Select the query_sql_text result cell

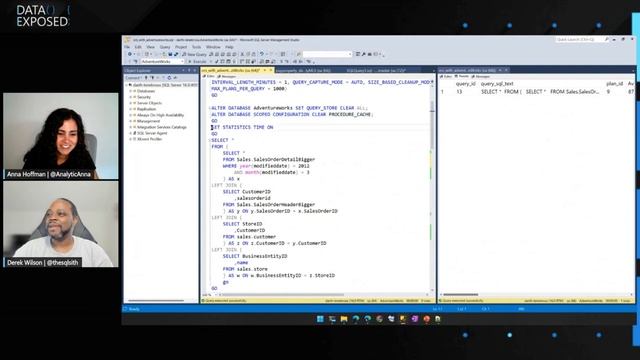[x=541, y=92]
